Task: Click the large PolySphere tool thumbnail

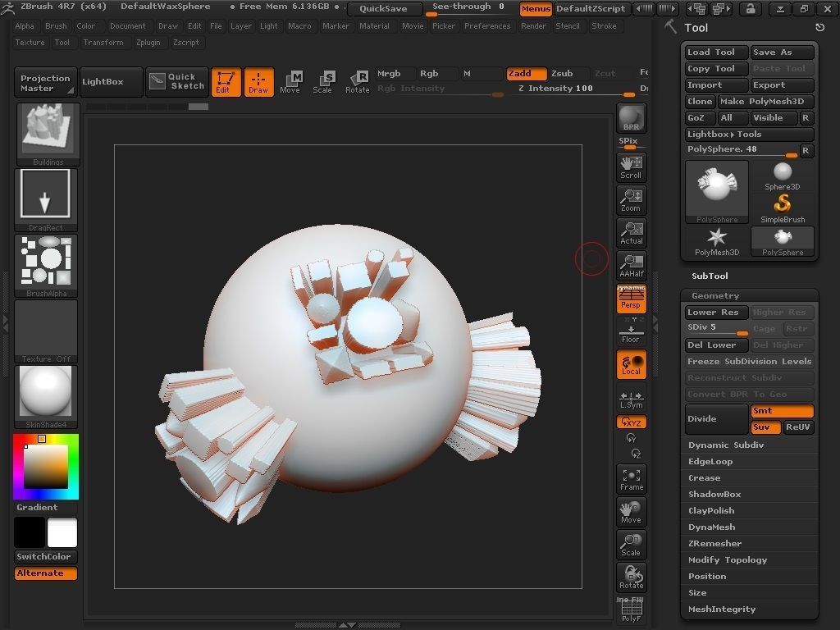Action: (717, 192)
